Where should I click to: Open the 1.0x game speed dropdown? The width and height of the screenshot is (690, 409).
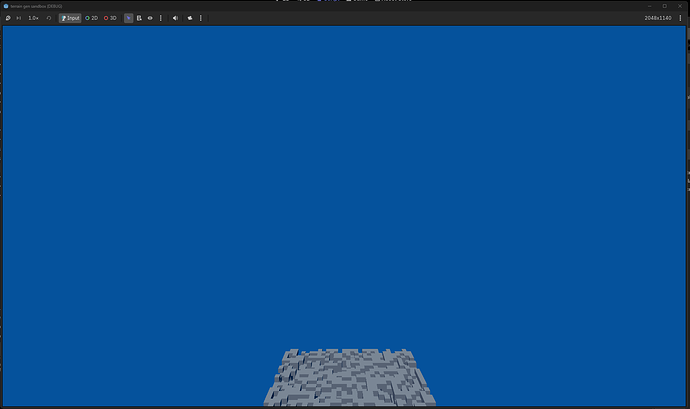pyautogui.click(x=33, y=18)
